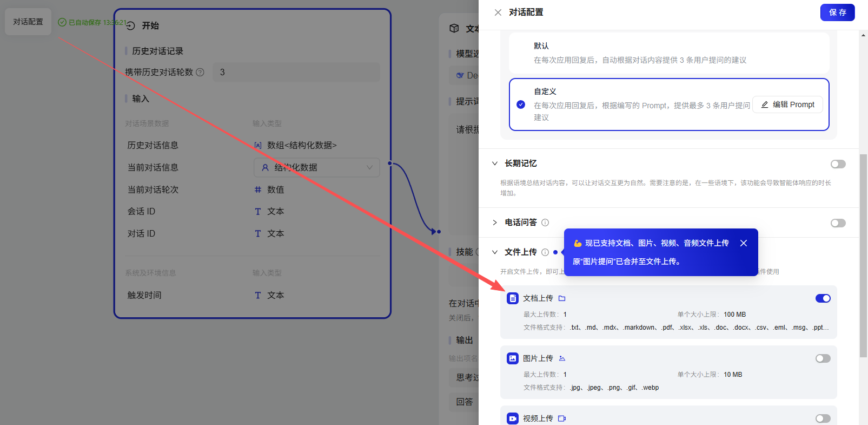This screenshot has height=425, width=868.
Task: Collapse the 文件上传 section
Action: [495, 252]
